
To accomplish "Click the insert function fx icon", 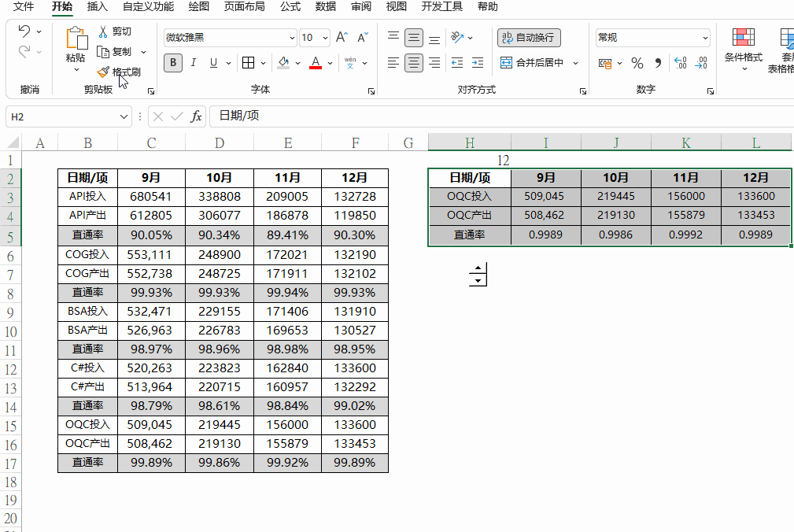I will [197, 116].
